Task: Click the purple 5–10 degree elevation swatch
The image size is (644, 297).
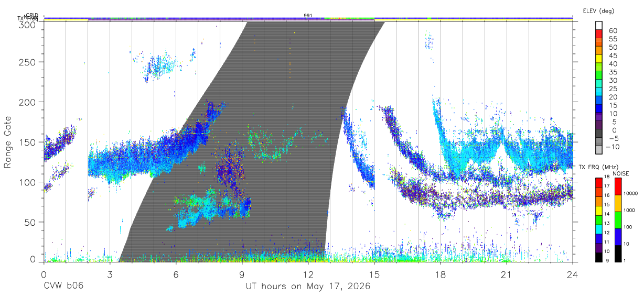Action: pyautogui.click(x=599, y=118)
